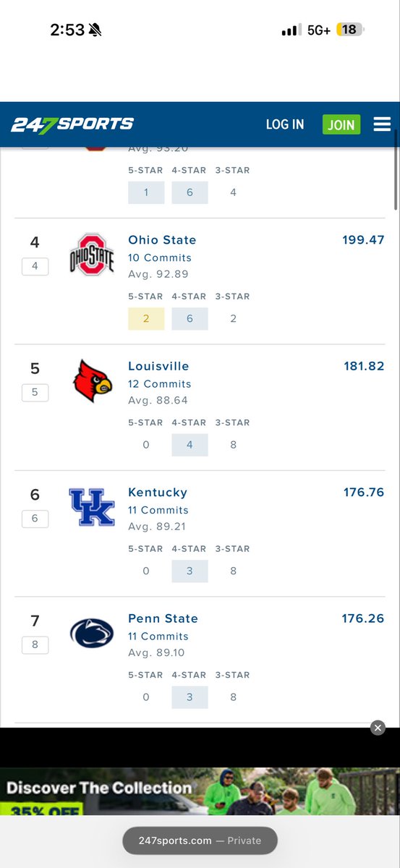Viewport: 400px width, 868px height.
Task: Tap the 5G+ cellular signal indicator
Action: (x=318, y=30)
